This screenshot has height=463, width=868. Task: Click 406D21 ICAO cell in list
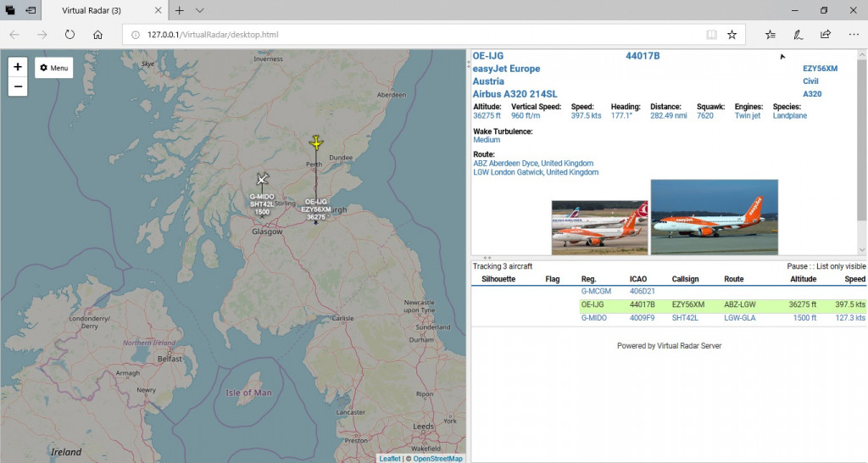(x=643, y=292)
